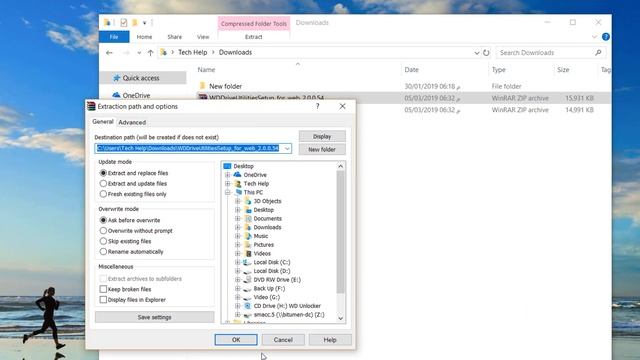Open the Extract ribbon tab

[x=253, y=37]
